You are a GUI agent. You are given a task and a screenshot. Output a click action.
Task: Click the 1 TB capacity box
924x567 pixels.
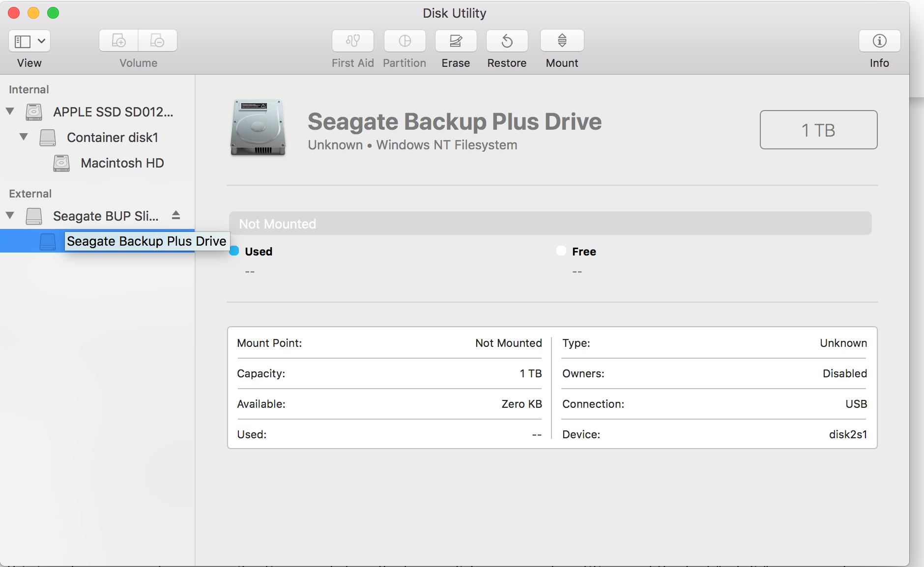pyautogui.click(x=819, y=130)
